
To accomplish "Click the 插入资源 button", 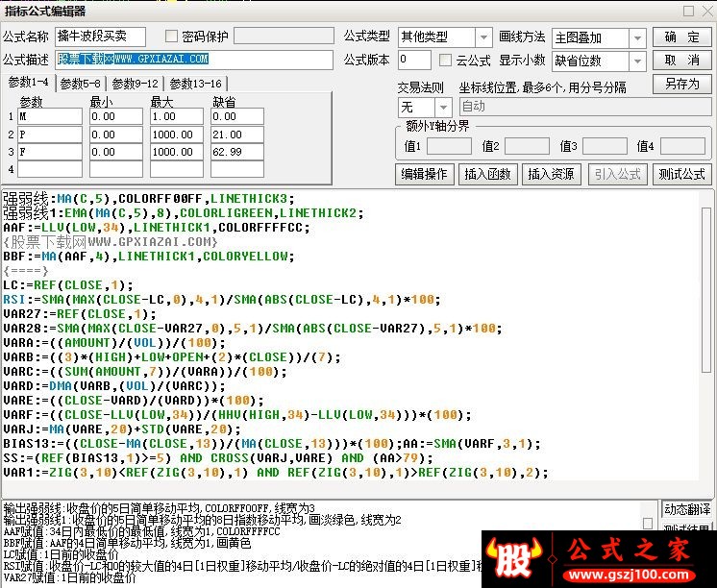I will click(x=551, y=174).
